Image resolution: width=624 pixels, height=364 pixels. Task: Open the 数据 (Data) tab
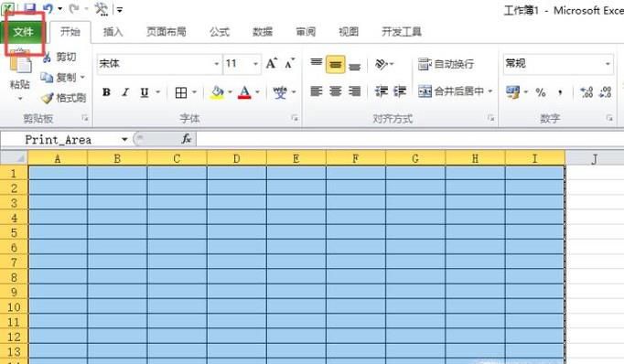click(x=263, y=32)
